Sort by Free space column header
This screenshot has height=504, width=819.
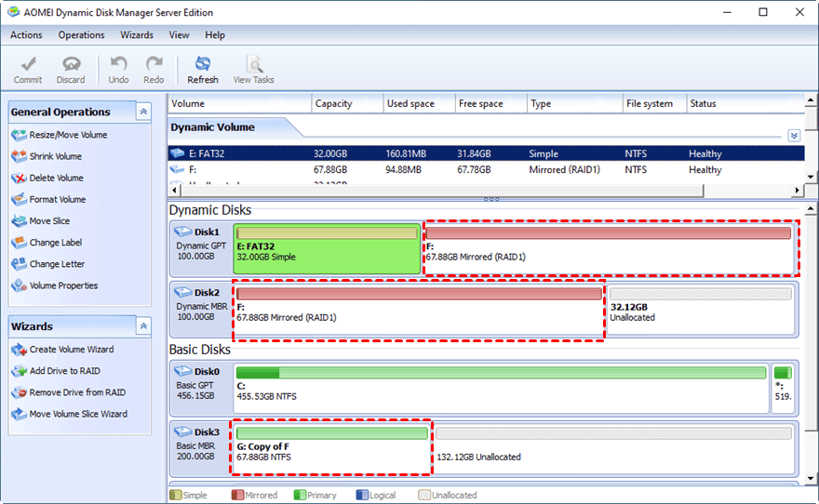(x=491, y=103)
